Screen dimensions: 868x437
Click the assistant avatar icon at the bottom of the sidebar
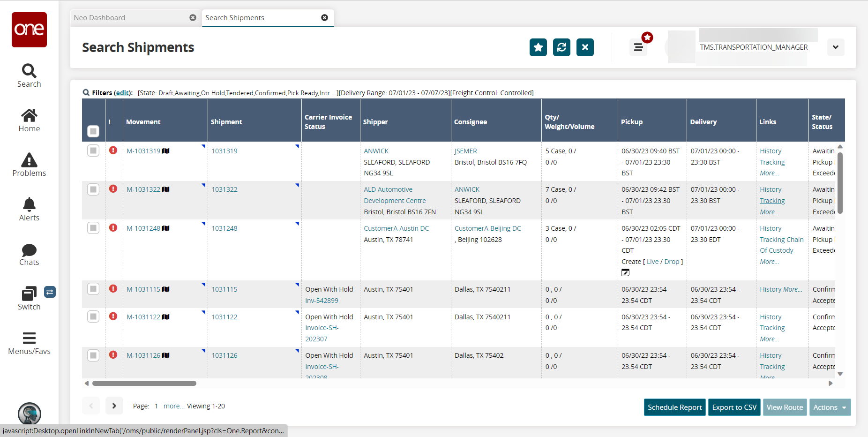[x=30, y=414]
